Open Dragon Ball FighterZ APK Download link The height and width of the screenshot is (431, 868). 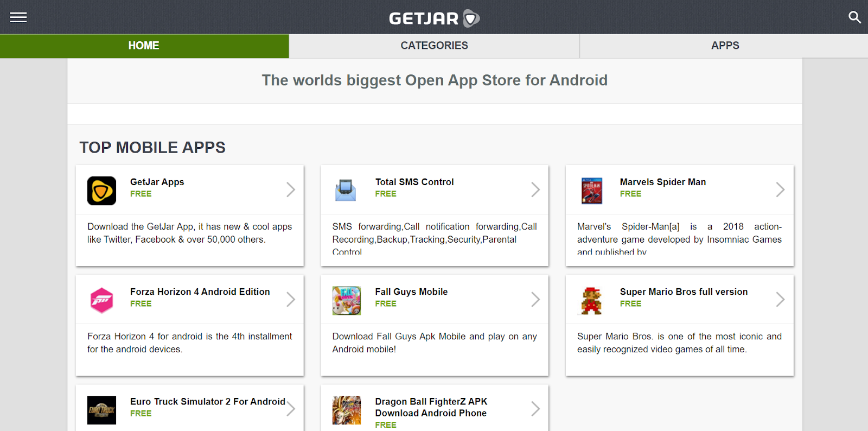(431, 407)
